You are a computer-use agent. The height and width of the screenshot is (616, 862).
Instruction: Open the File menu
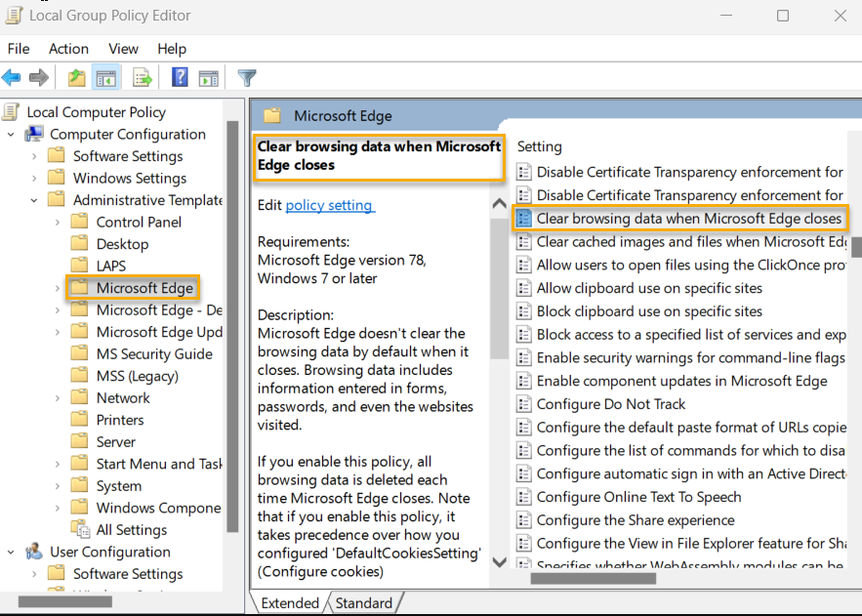(19, 49)
